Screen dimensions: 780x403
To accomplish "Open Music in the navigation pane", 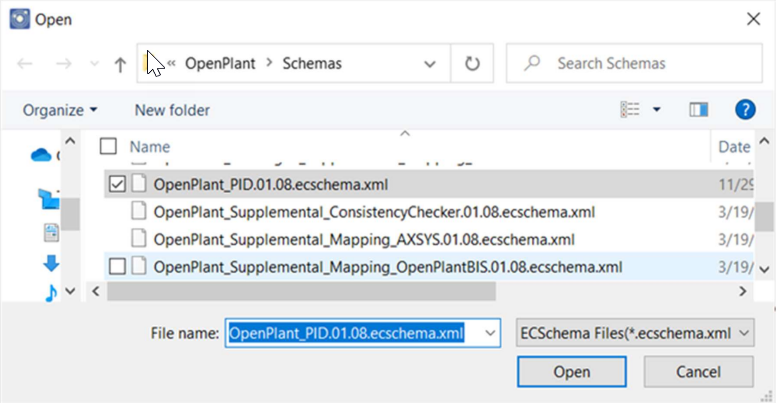I will click(x=51, y=293).
